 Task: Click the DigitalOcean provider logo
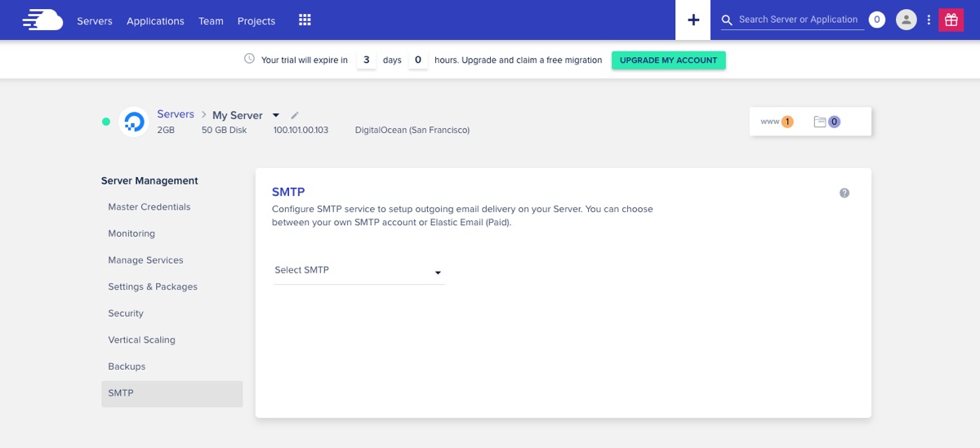coord(133,122)
